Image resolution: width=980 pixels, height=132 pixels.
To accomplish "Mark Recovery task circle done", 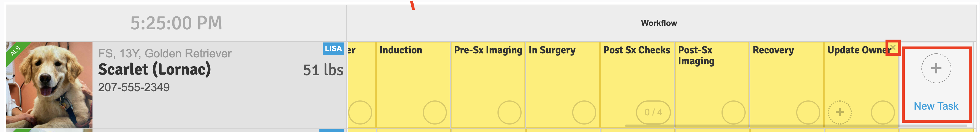I will [808, 112].
